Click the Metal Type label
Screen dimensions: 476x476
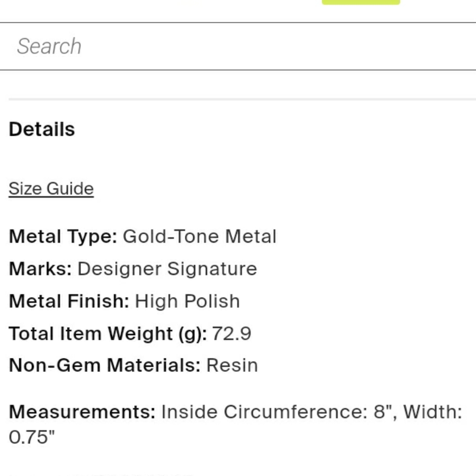tap(63, 237)
